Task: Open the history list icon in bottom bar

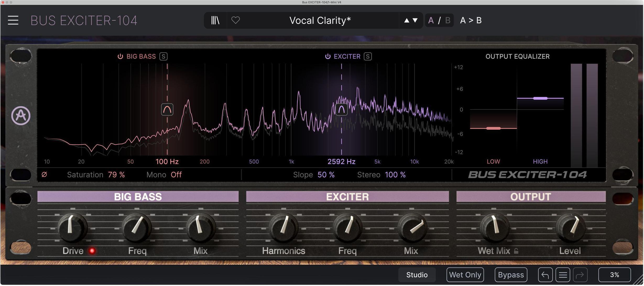Action: click(x=563, y=274)
